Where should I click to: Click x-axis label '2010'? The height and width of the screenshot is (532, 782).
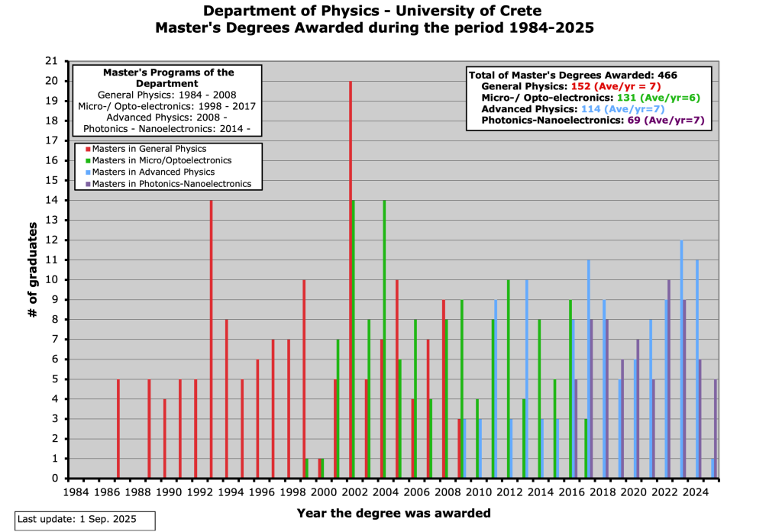(x=479, y=492)
